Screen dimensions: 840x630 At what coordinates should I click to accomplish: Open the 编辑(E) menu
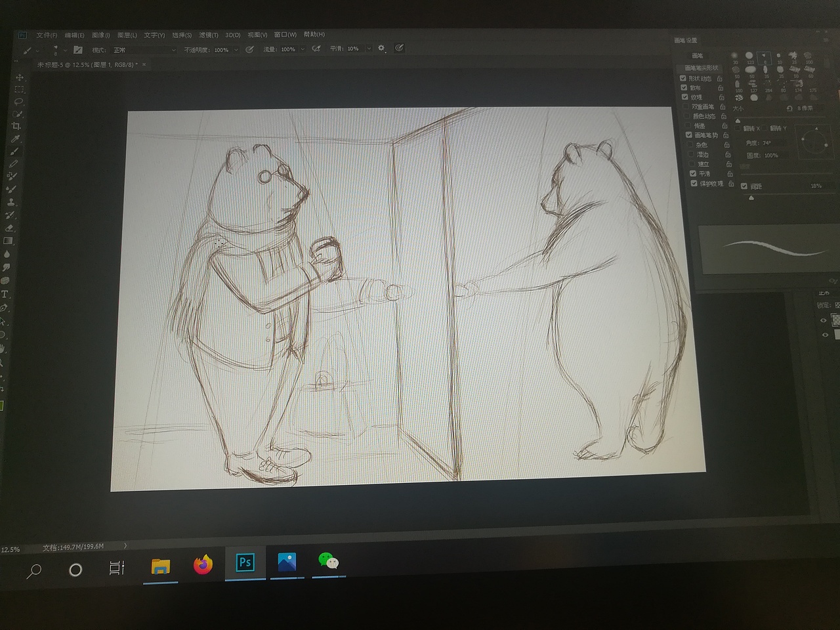tap(74, 35)
